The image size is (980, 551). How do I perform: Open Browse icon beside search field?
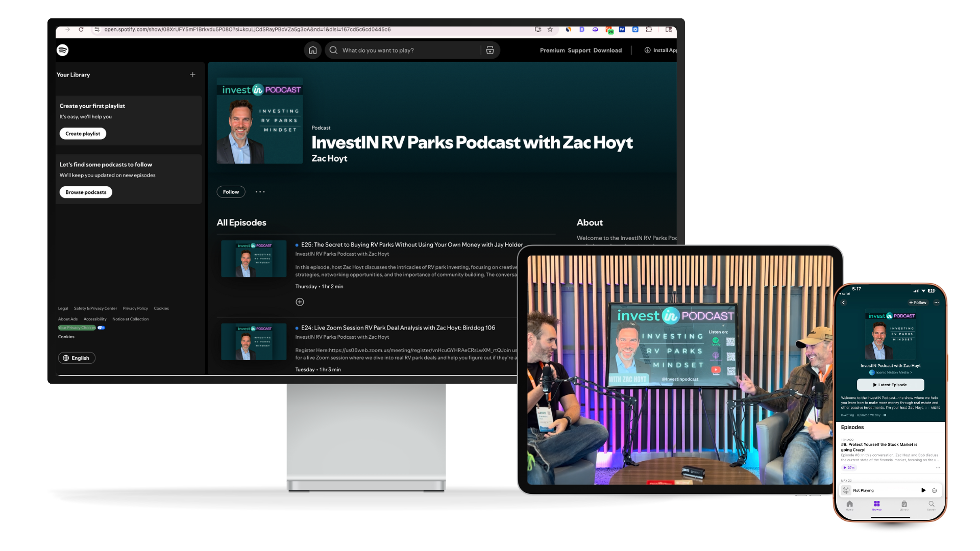(x=490, y=50)
